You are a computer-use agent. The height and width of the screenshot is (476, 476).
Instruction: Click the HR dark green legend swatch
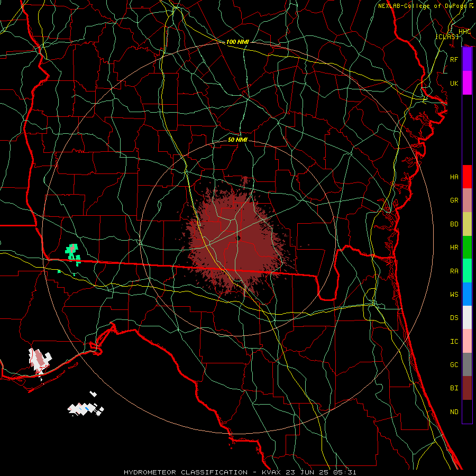coord(467,247)
